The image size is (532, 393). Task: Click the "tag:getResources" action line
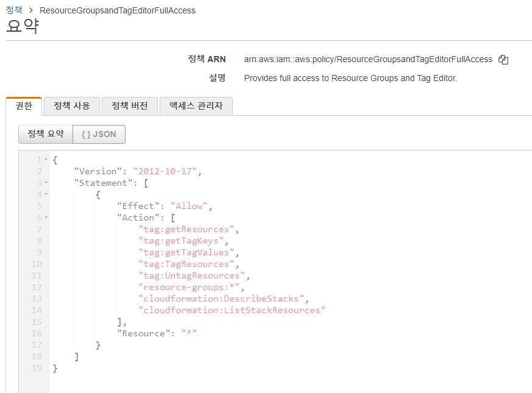[186, 230]
